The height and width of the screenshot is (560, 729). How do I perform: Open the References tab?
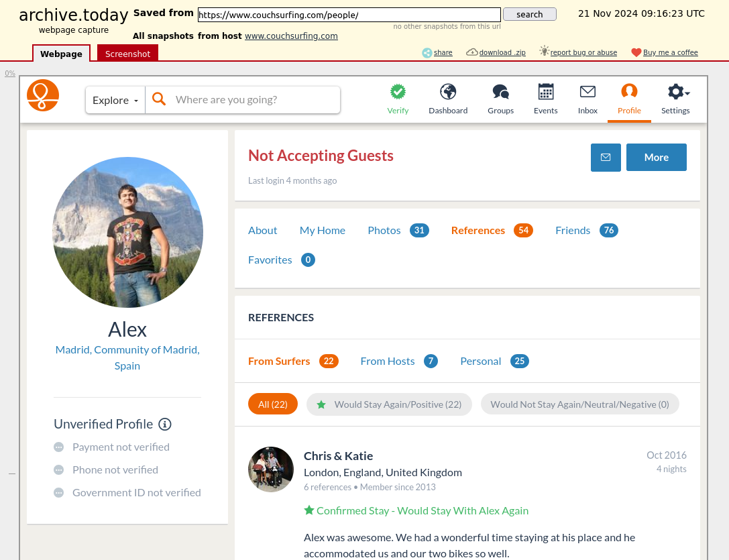tap(492, 230)
